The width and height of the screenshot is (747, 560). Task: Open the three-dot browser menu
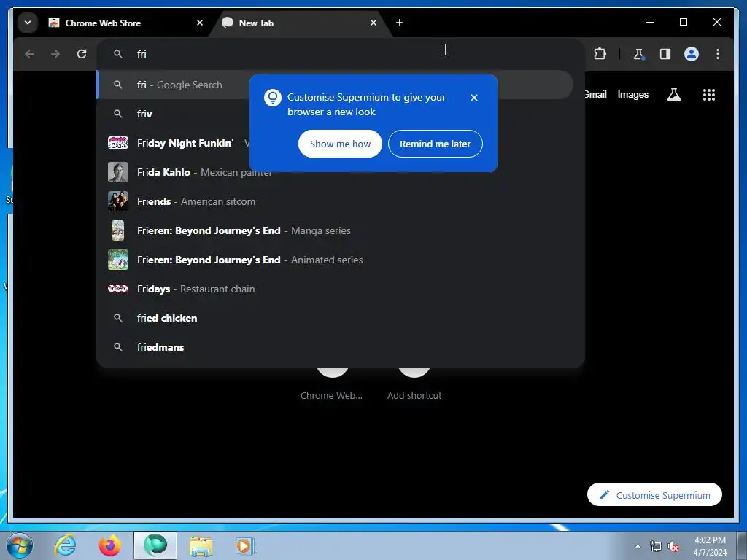(x=718, y=54)
